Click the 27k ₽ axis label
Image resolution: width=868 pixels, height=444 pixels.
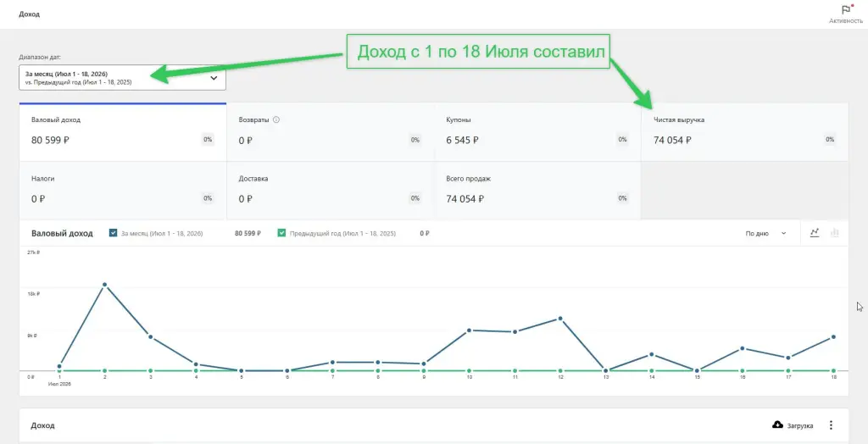[x=33, y=253]
